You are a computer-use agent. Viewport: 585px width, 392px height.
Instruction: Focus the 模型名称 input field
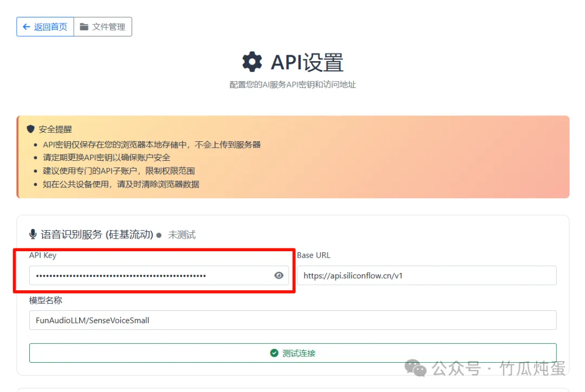click(x=293, y=321)
